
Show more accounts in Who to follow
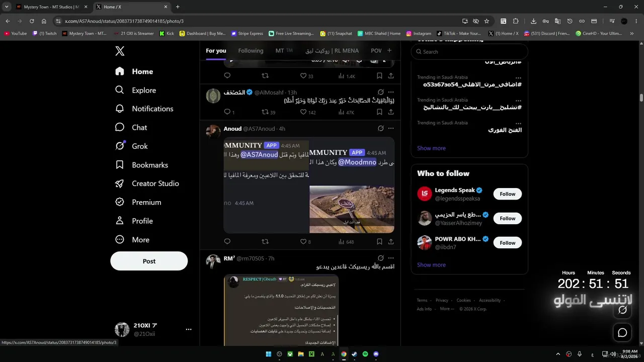431,265
